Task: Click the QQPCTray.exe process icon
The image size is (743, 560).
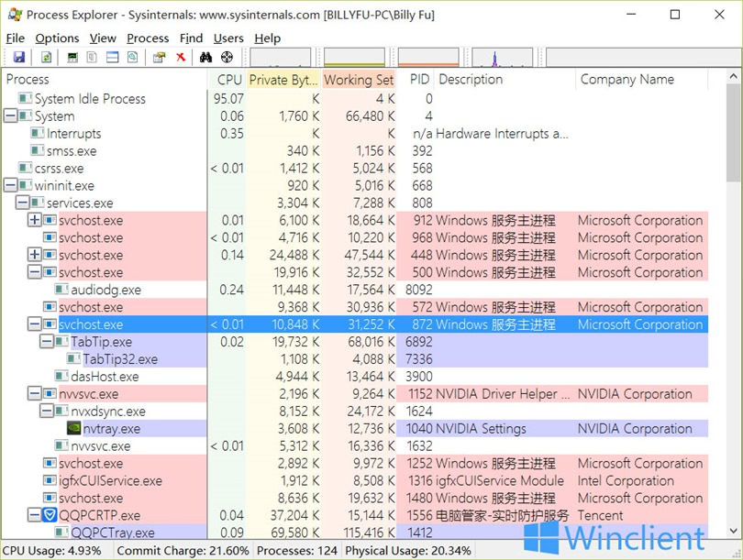Action: (61, 533)
